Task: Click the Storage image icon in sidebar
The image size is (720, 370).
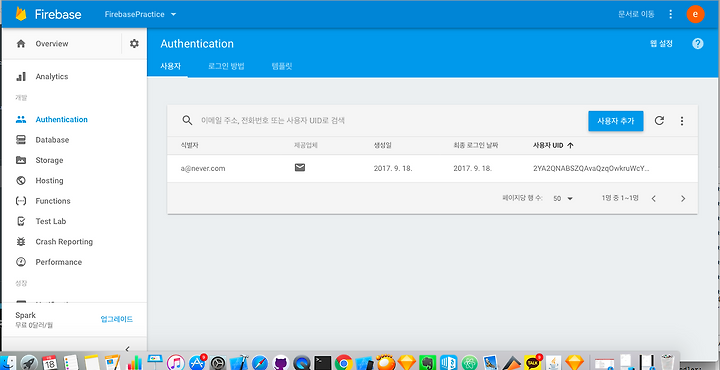Action: click(21, 160)
